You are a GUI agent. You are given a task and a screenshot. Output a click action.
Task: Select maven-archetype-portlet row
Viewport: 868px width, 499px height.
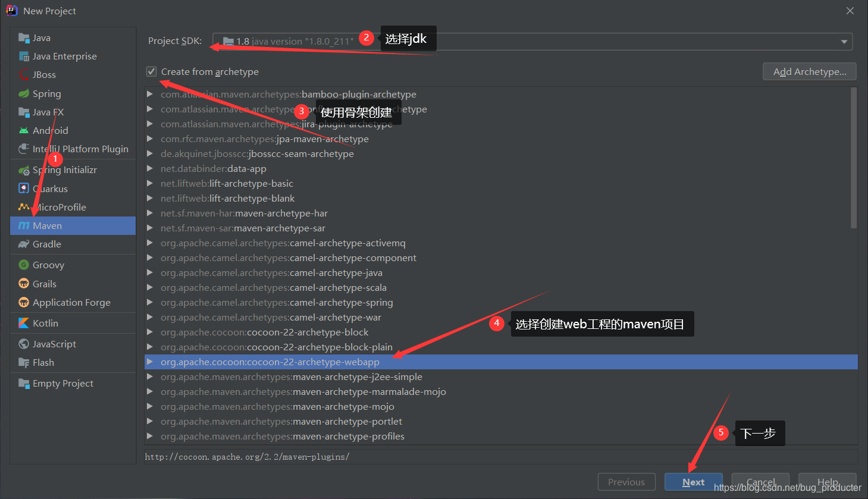(501, 421)
